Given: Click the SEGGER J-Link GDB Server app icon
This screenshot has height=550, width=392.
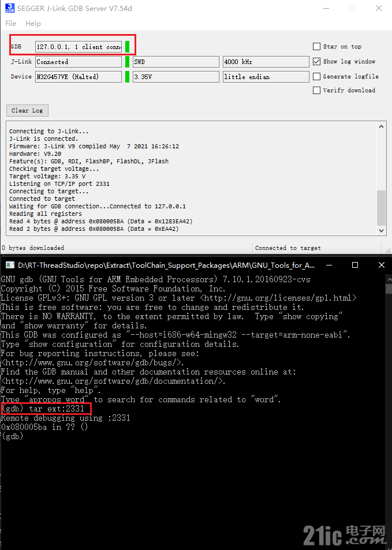Looking at the screenshot, I should click(x=9, y=8).
